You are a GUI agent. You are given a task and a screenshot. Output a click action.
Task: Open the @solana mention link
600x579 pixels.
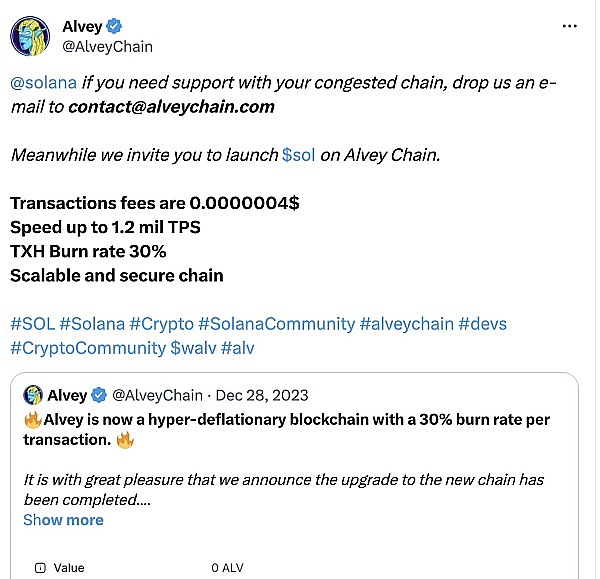pos(39,80)
